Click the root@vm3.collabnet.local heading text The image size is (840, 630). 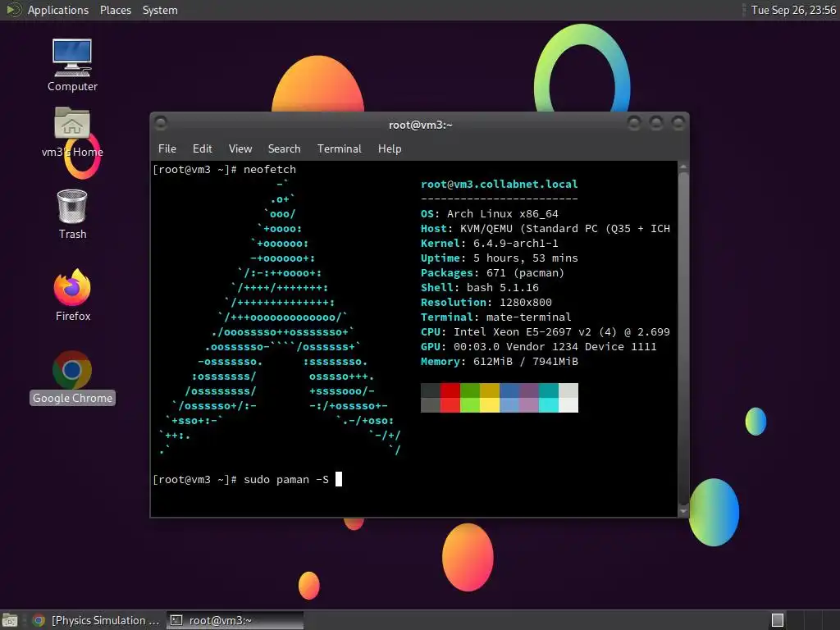pyautogui.click(x=500, y=185)
